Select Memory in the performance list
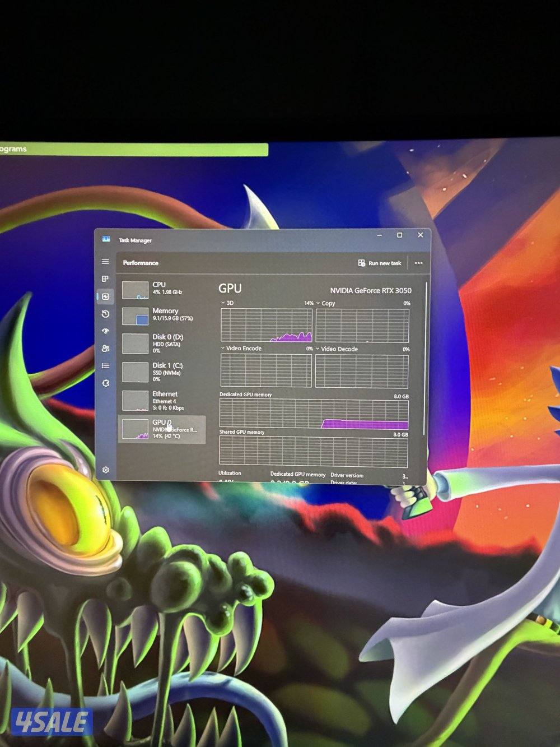Viewport: 560px width, 747px height. [161, 315]
